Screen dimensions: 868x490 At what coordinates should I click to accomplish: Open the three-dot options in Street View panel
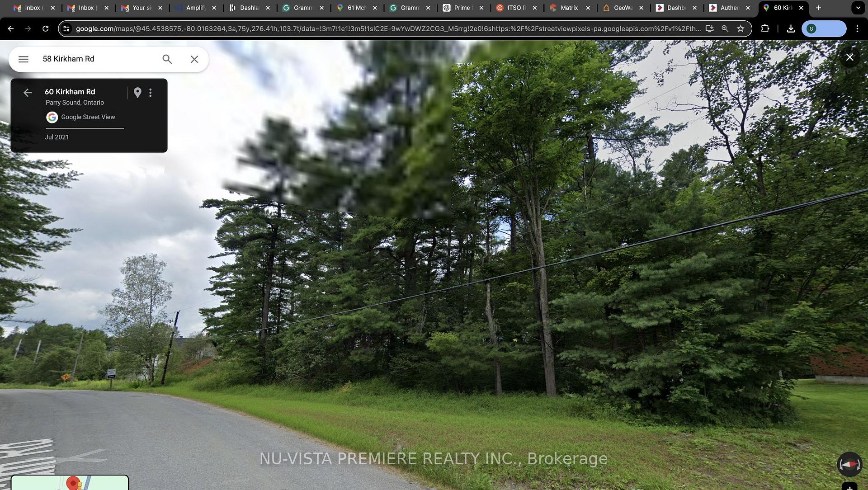click(151, 93)
